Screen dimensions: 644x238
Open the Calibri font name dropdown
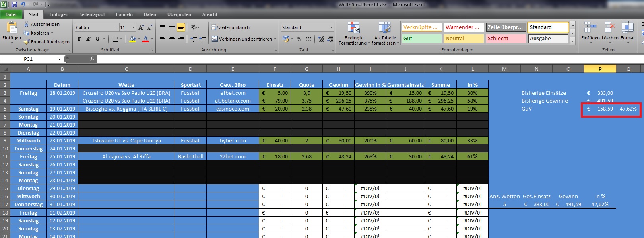[x=116, y=27]
